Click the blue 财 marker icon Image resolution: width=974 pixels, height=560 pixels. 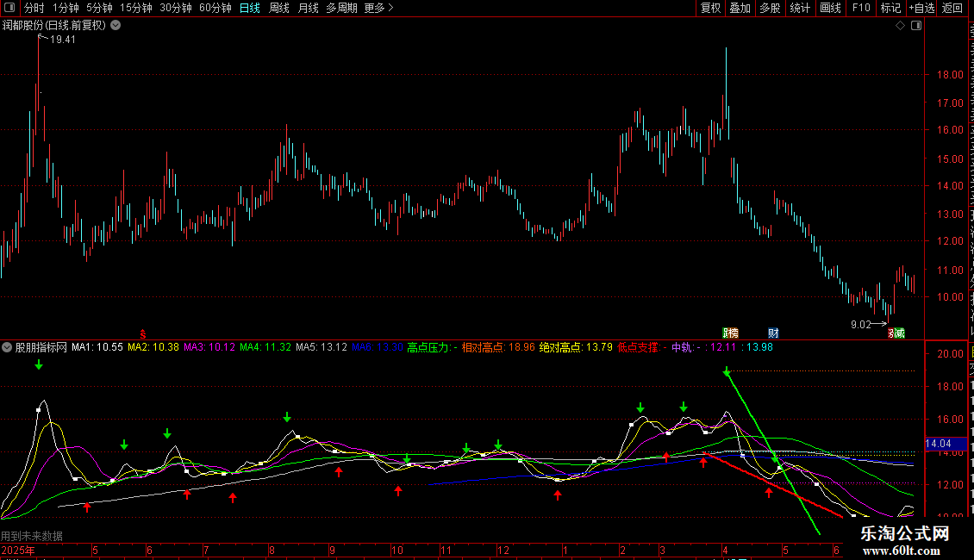pyautogui.click(x=773, y=333)
